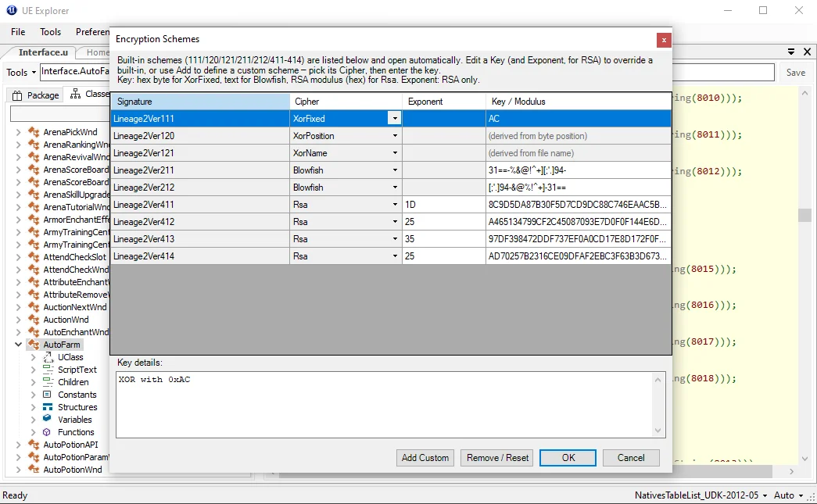Edit Blowfish key for Lineage2Ver211
Viewport: 817px width, 504px height.
(x=579, y=170)
